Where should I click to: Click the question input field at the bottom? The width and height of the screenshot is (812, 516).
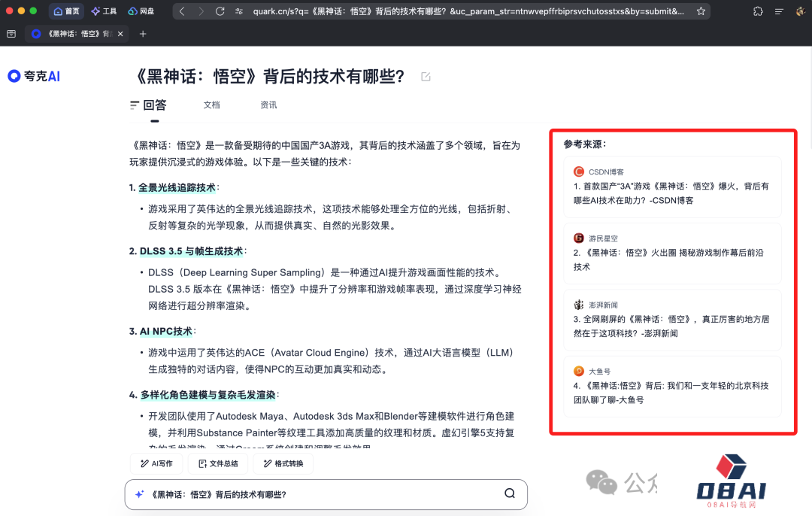click(316, 494)
